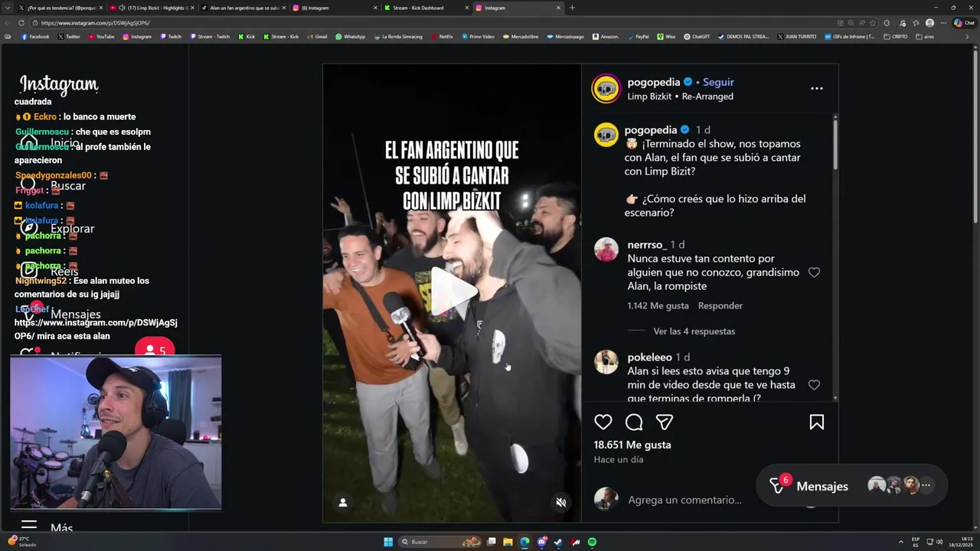This screenshot has height=551, width=980.
Task: Add the page to favorites star
Action: (873, 23)
